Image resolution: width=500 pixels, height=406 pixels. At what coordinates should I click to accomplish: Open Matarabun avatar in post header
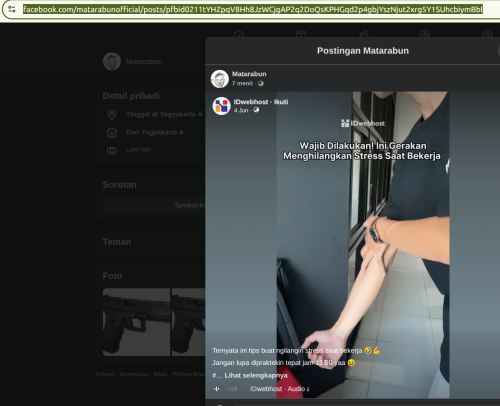(x=220, y=79)
